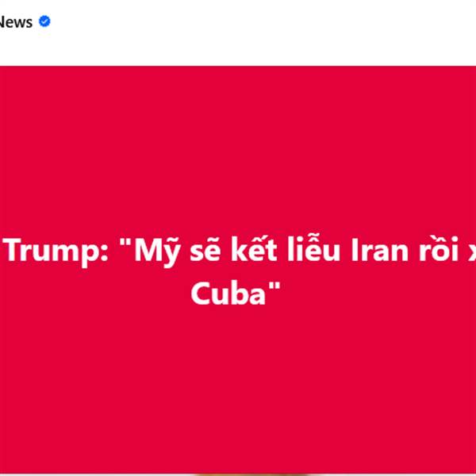
Task: Open the News page name link
Action: pos(16,22)
